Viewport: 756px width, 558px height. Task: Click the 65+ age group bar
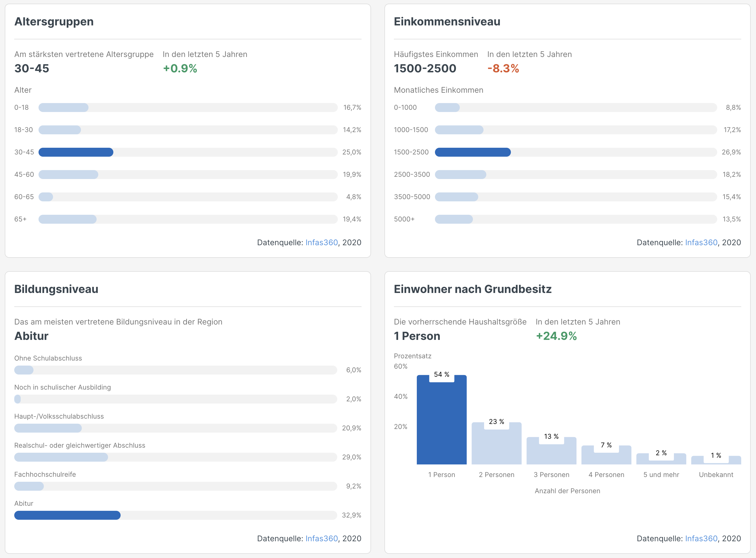(68, 219)
